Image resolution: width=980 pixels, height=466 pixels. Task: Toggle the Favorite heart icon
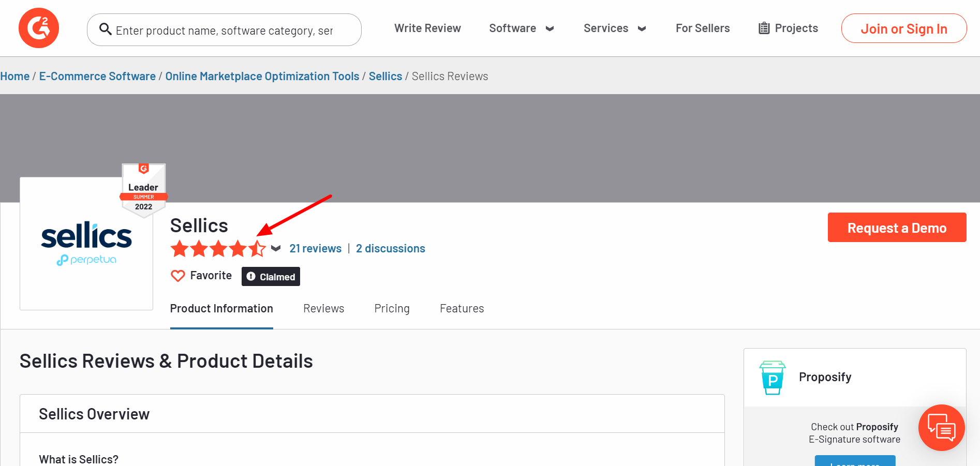178,276
